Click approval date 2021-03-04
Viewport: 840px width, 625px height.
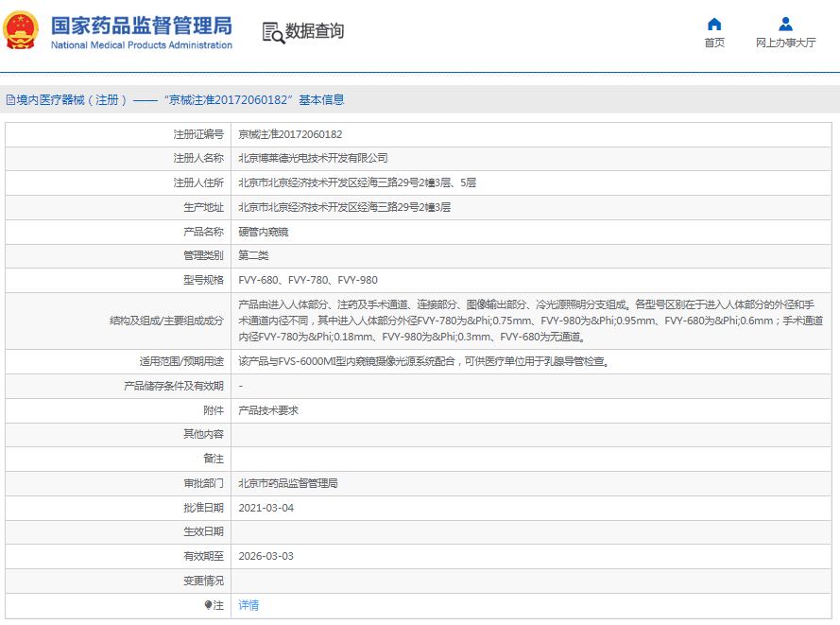[266, 508]
